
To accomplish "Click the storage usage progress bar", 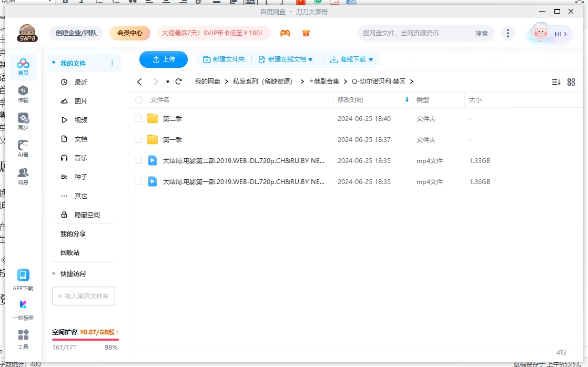I will pyautogui.click(x=85, y=339).
